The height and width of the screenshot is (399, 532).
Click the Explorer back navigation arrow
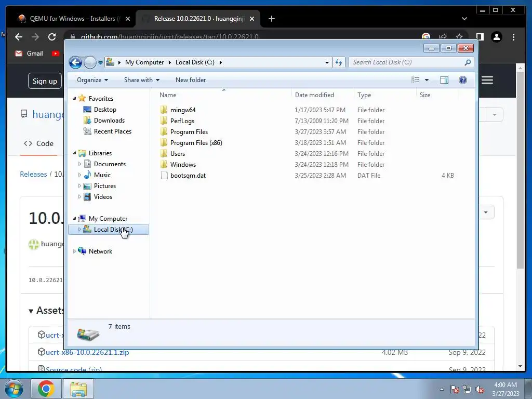point(75,62)
